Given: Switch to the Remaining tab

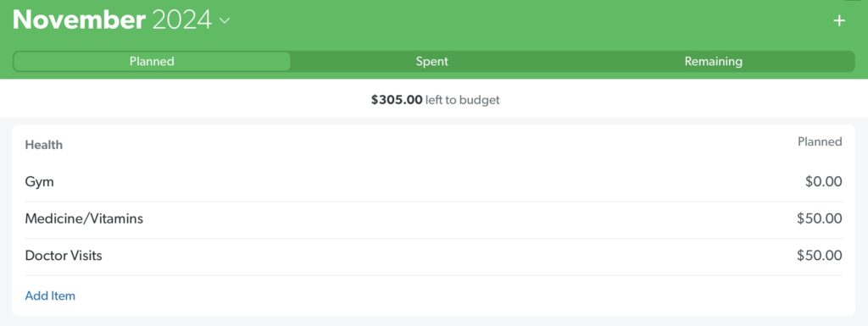Looking at the screenshot, I should point(713,61).
